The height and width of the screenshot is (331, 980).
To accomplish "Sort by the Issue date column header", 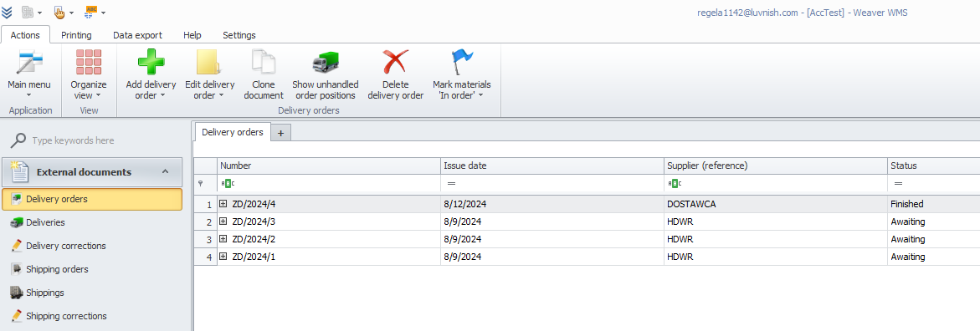I will (552, 165).
